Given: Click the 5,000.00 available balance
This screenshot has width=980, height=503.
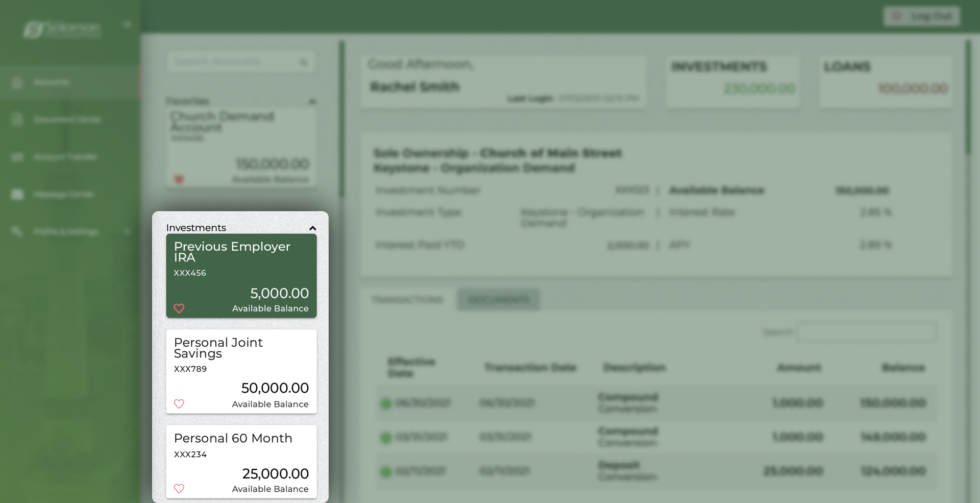Looking at the screenshot, I should pyautogui.click(x=279, y=293).
